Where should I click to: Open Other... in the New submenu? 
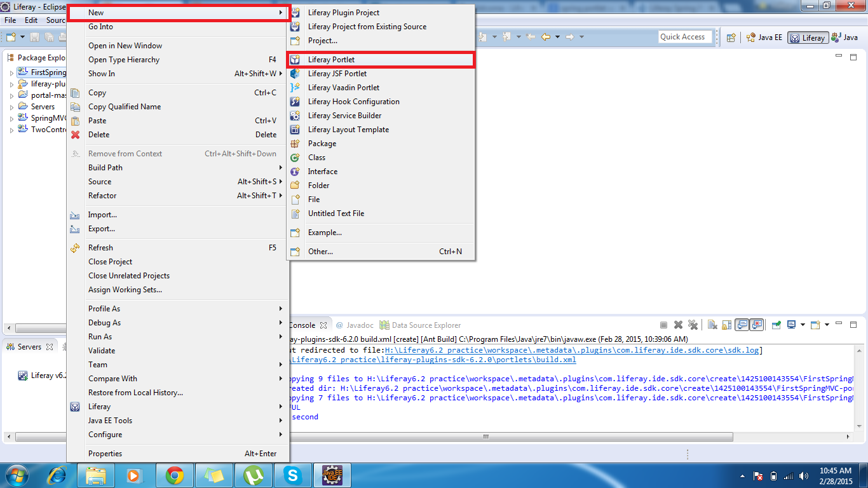click(381, 252)
